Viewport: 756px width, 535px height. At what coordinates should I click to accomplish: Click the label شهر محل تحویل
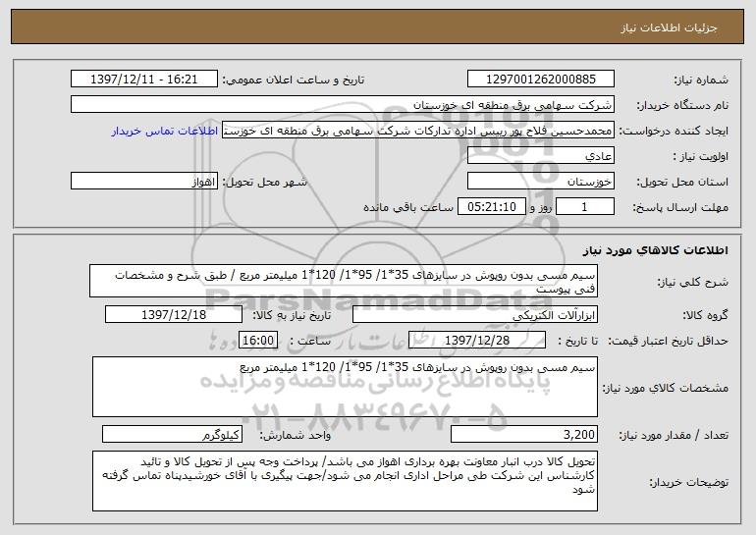[x=264, y=182]
